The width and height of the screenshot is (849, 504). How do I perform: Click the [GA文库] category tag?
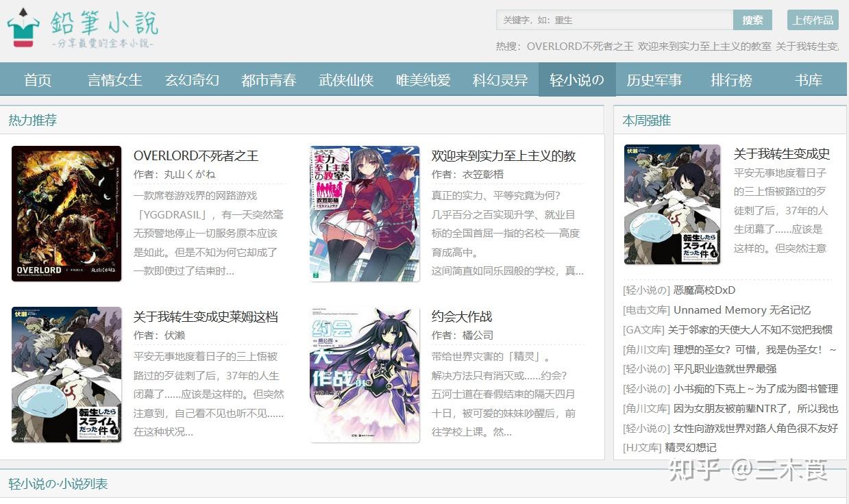tap(643, 330)
